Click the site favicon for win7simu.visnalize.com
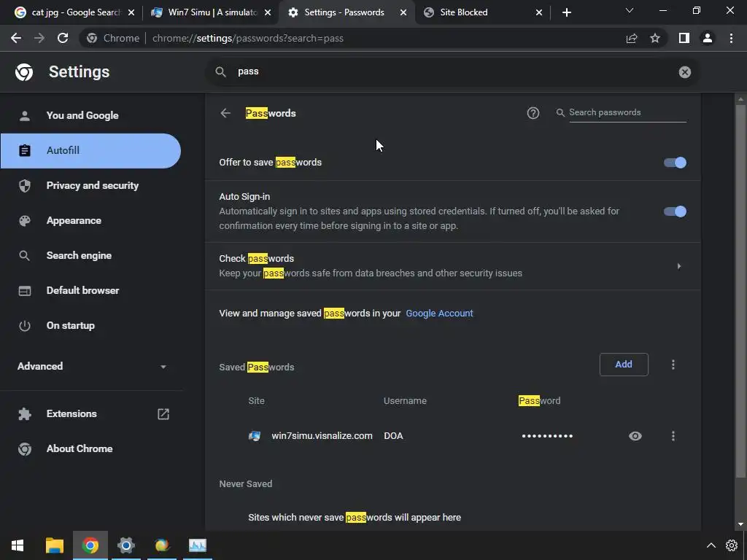This screenshot has width=747, height=560. tap(255, 436)
